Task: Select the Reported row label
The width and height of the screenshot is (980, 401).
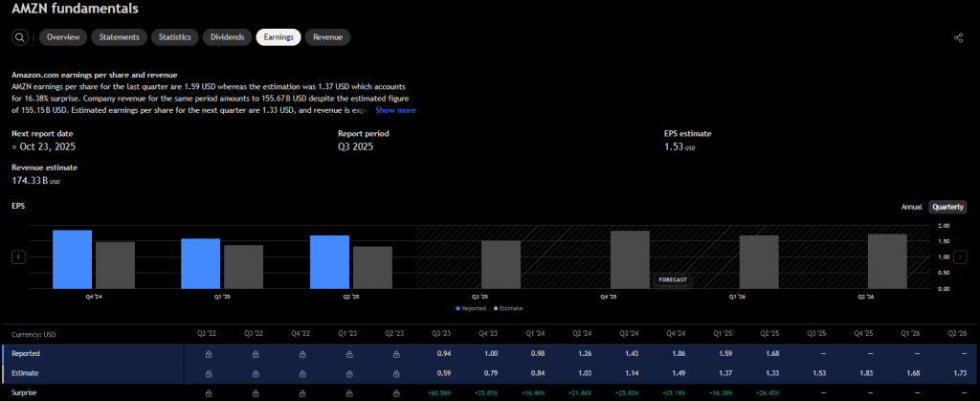Action: 26,354
